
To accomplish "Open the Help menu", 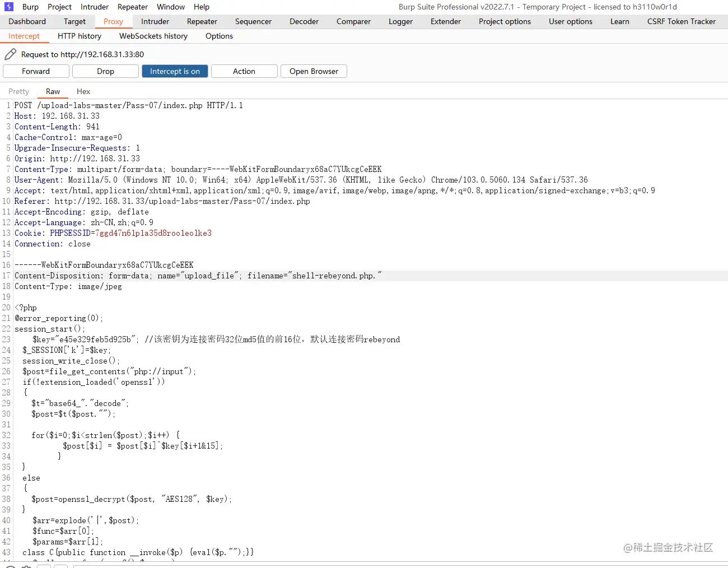I will point(202,7).
